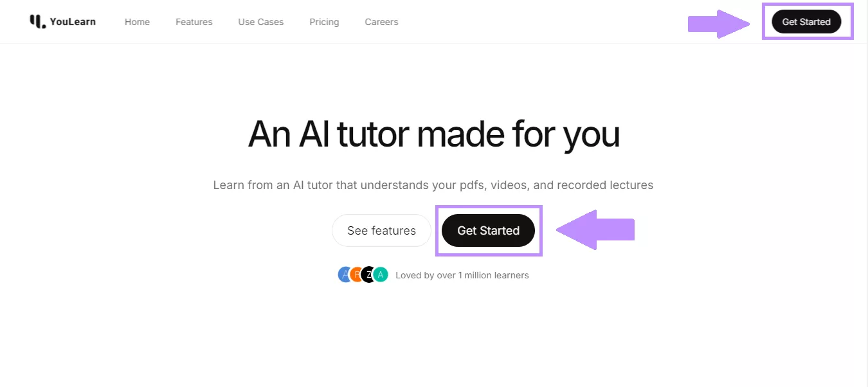868x387 pixels.
Task: Click the central Get Started button
Action: (x=488, y=230)
